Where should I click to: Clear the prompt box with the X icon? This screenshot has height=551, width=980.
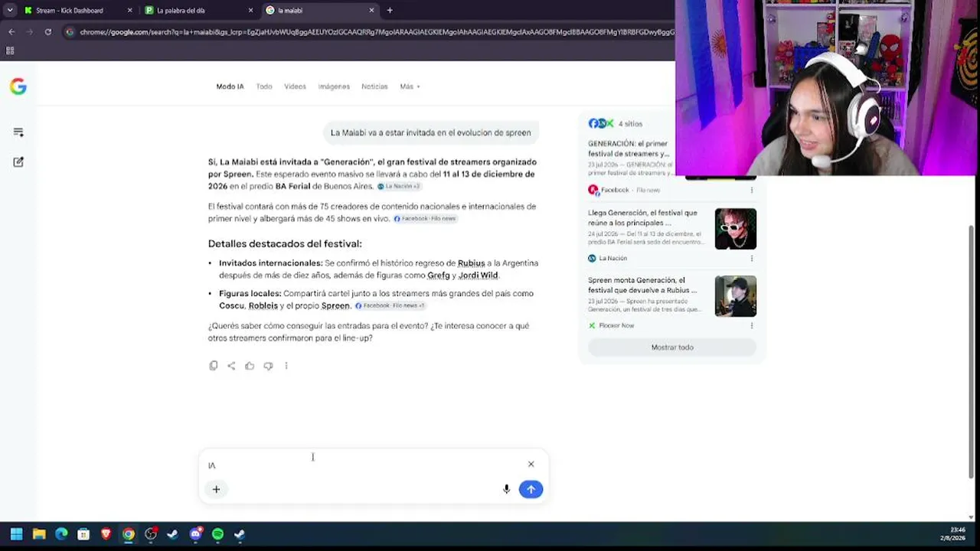coord(531,464)
